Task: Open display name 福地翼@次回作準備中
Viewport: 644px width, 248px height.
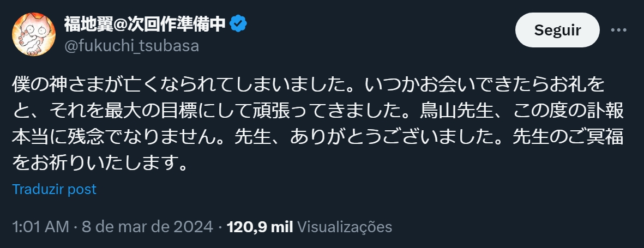Action: 145,24
